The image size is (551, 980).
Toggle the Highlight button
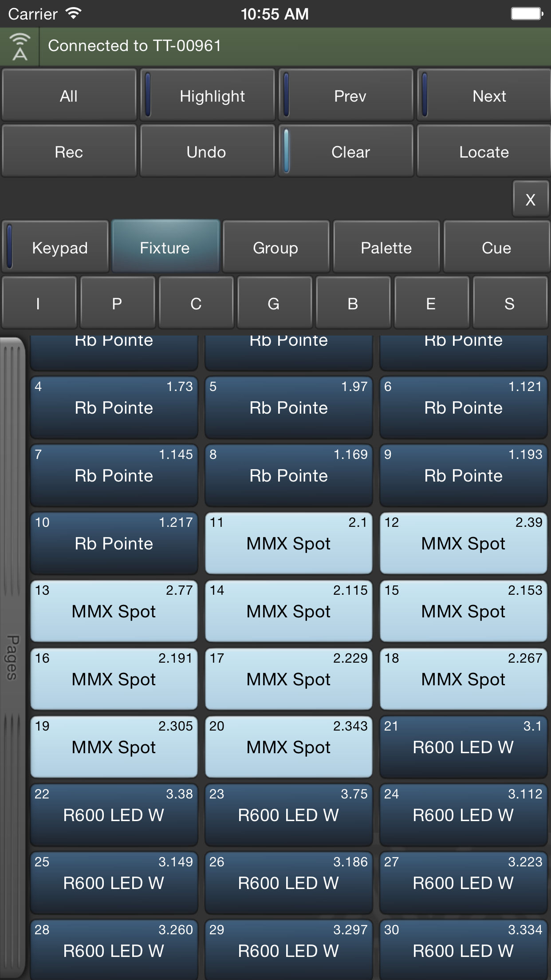tap(208, 95)
